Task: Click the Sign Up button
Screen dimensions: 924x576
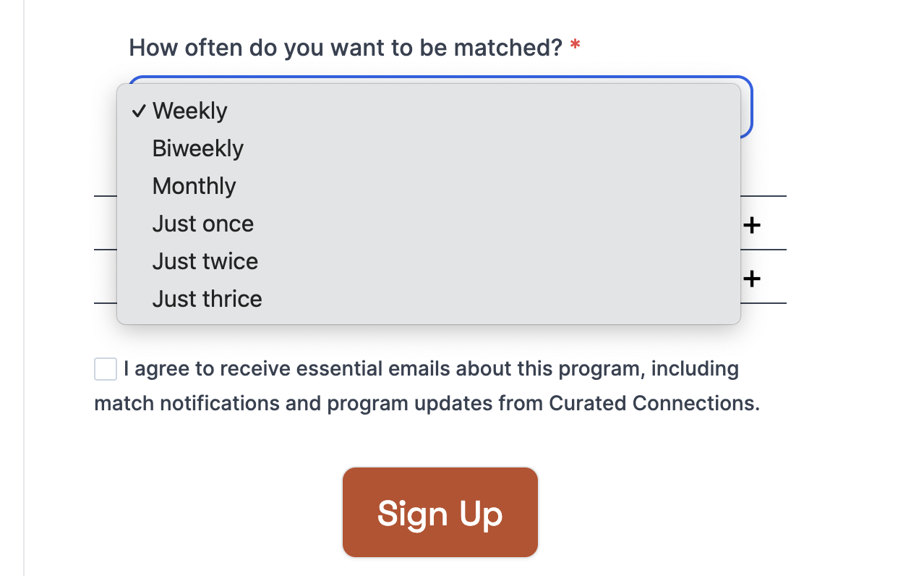Action: click(440, 512)
